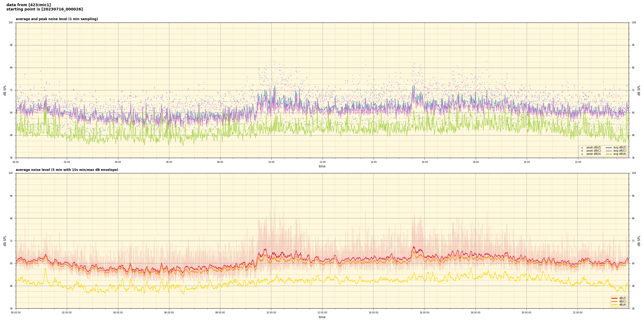Screen dimensions: 644x322
Task: Click the 10:00 tick label on top chart
Action: (271, 162)
